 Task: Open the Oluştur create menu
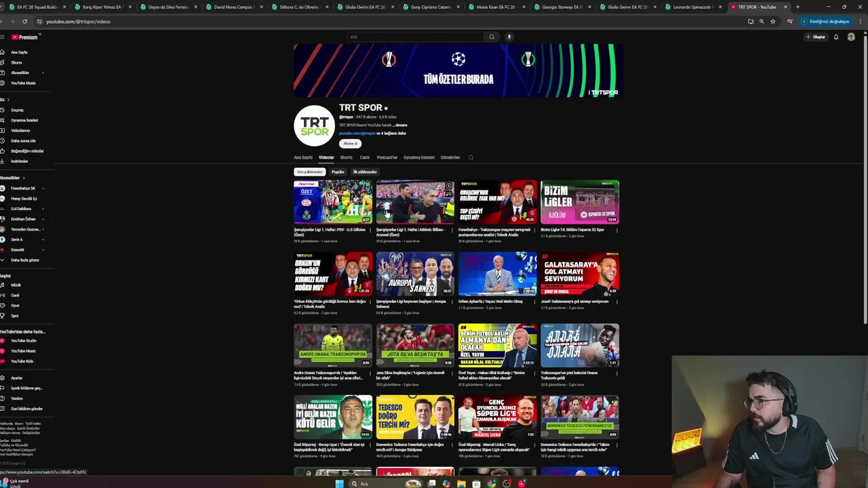815,37
